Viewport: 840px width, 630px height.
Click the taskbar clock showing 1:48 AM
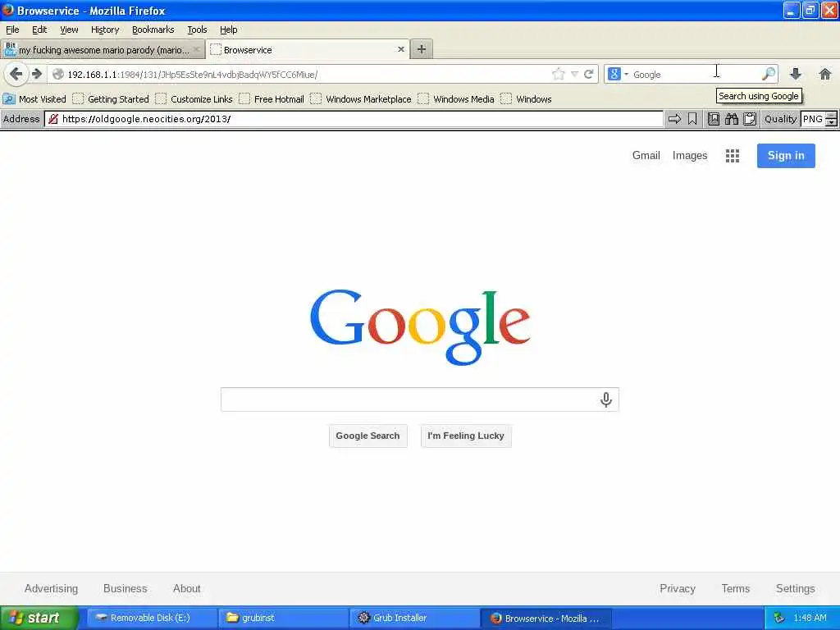(810, 618)
